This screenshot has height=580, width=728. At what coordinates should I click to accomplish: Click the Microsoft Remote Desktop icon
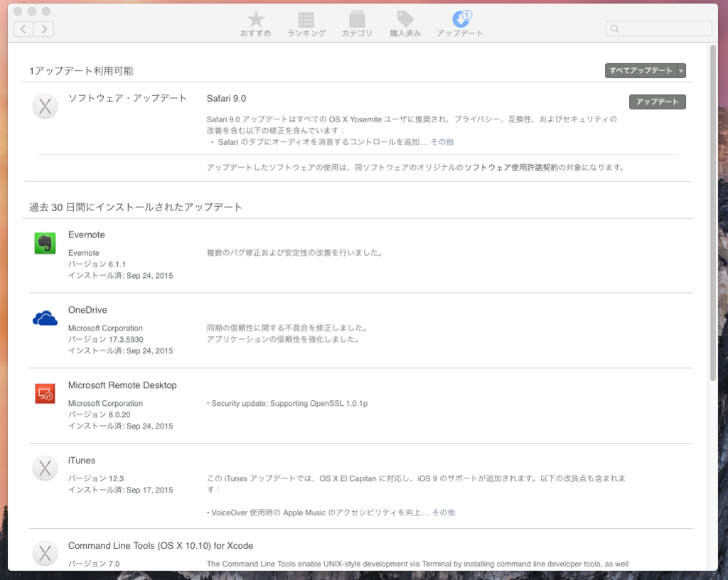click(45, 394)
